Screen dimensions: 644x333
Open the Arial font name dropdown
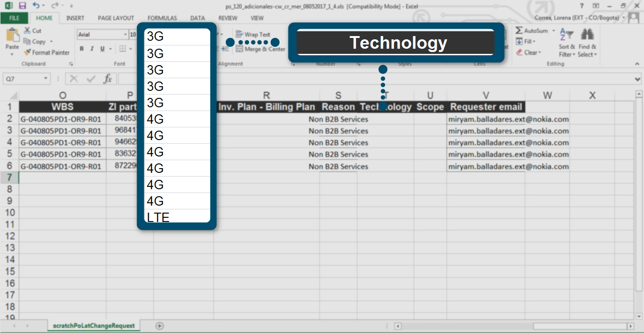125,35
